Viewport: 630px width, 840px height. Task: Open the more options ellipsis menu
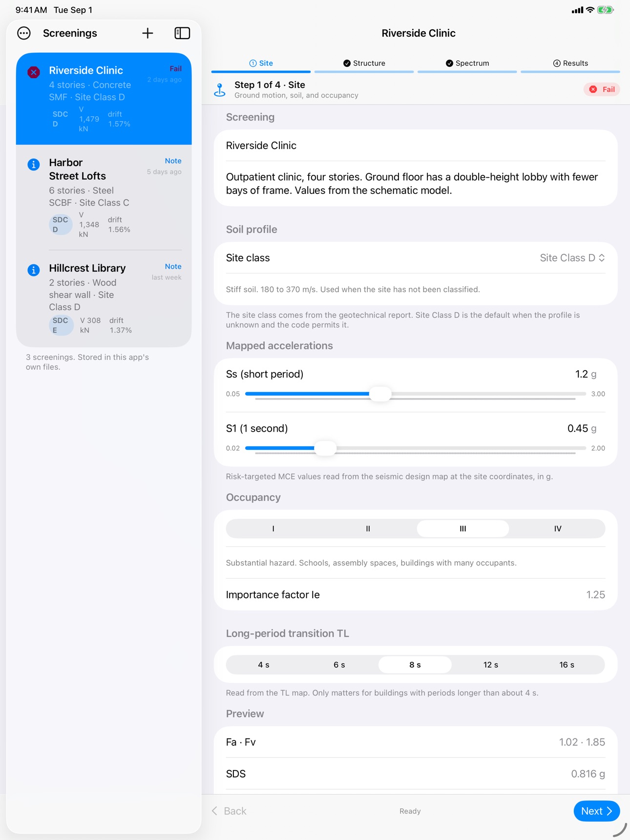pos(24,33)
